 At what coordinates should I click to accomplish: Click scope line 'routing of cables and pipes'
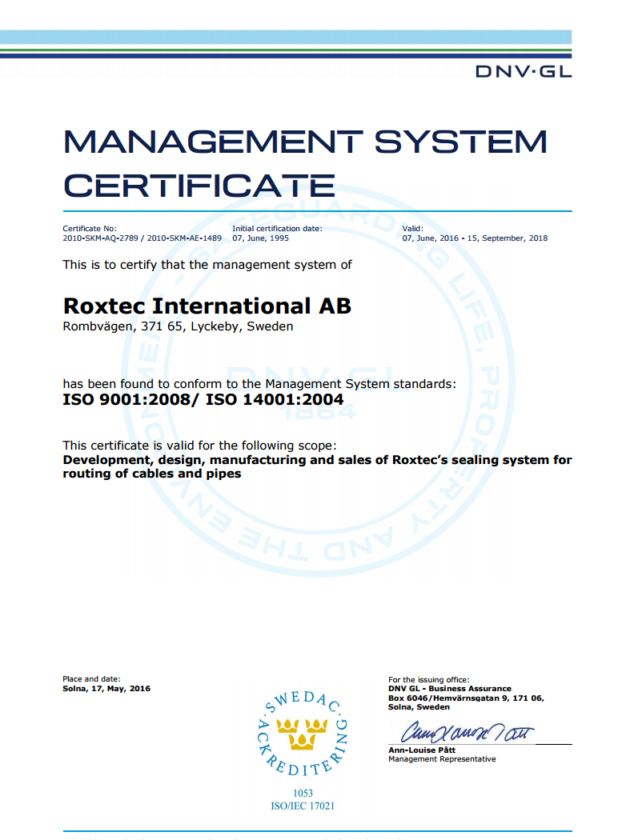click(x=152, y=474)
